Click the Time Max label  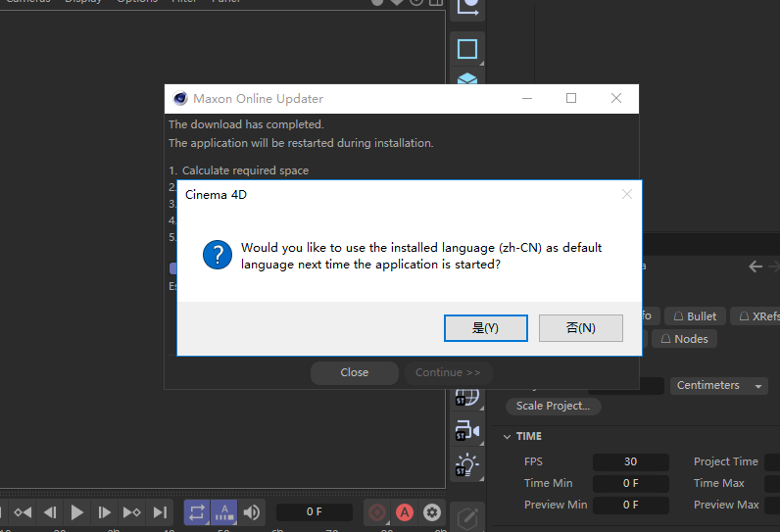tap(719, 483)
